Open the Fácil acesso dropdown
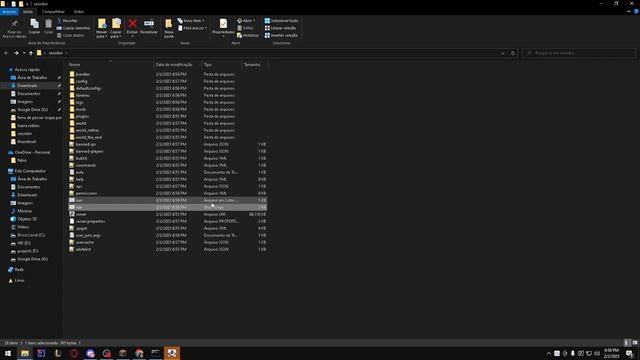This screenshot has width=640, height=360. click(193, 28)
